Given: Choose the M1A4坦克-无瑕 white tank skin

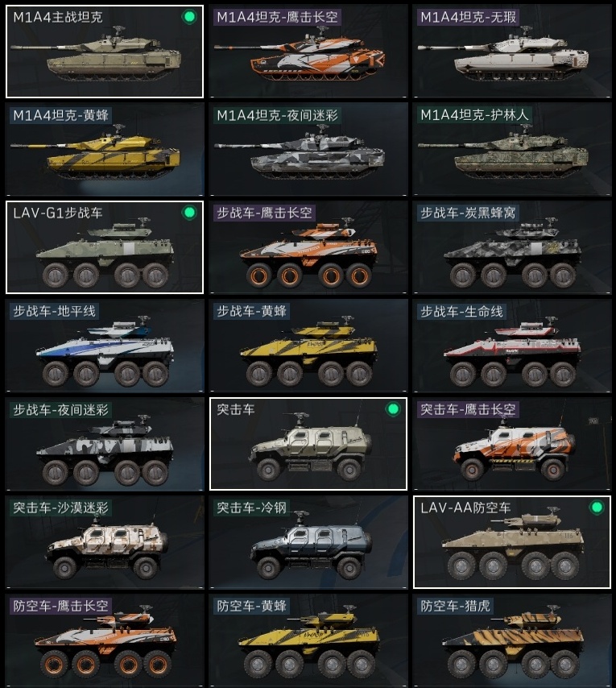Looking at the screenshot, I should [512, 52].
